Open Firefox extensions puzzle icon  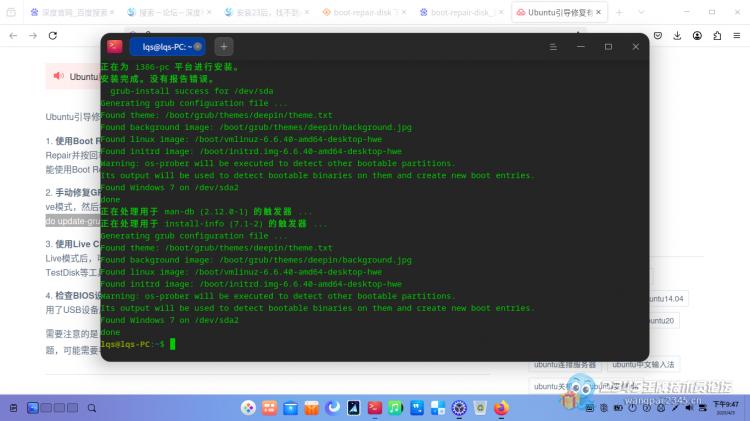[x=717, y=35]
